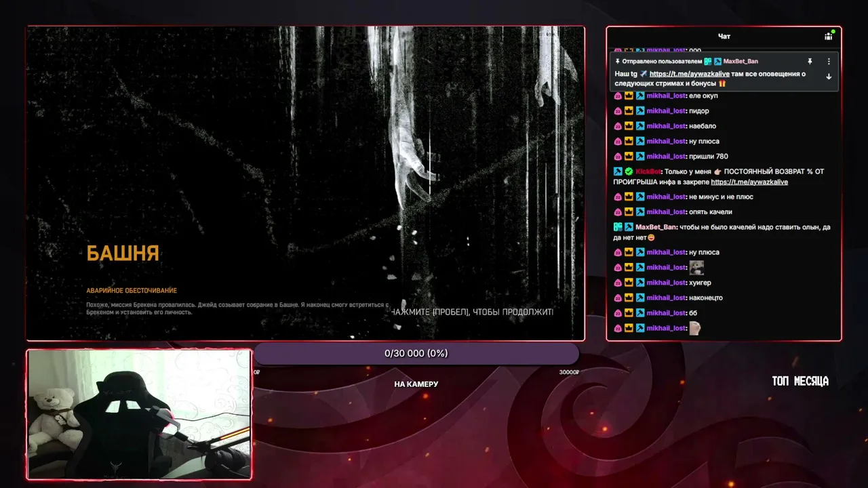Open the pinned message three-dot menu
Viewport: 868px width, 488px height.
pyautogui.click(x=829, y=61)
